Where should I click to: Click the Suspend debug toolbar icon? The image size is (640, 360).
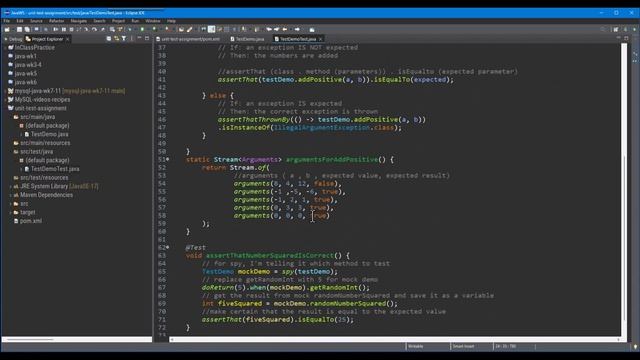64,29
